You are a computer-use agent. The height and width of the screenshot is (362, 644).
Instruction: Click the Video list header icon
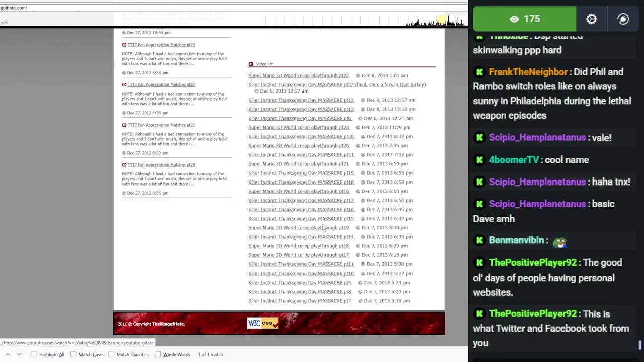(x=251, y=64)
